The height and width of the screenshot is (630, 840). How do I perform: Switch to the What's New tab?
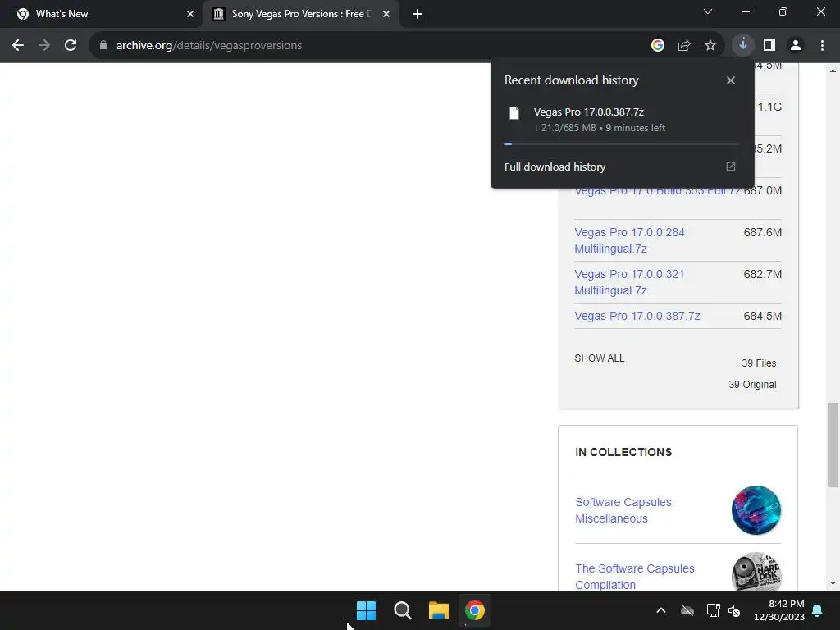tap(102, 14)
